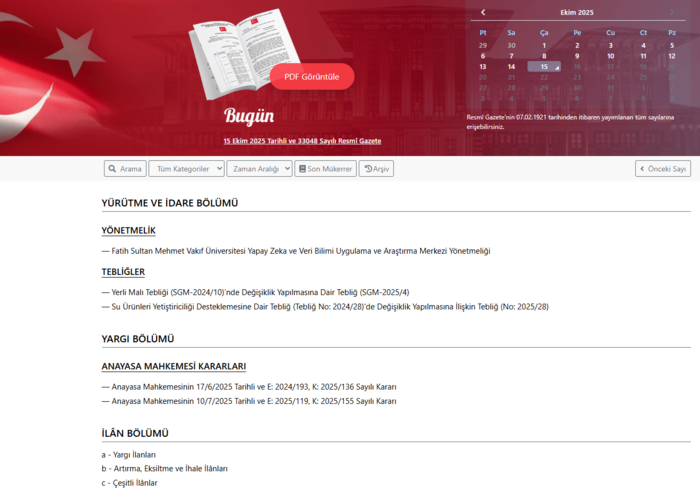Open the 15 Ekim 2025 Tarihli ve 33048 Sayılı Resmî Gazete link
This screenshot has width=700, height=492.
302,141
